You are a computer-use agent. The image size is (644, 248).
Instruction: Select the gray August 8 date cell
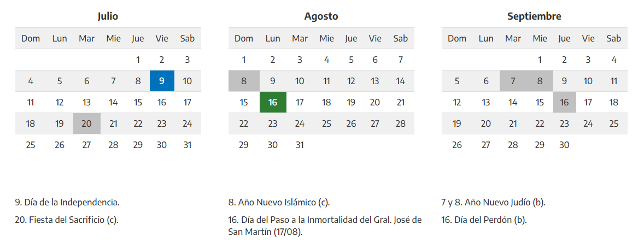pos(244,81)
